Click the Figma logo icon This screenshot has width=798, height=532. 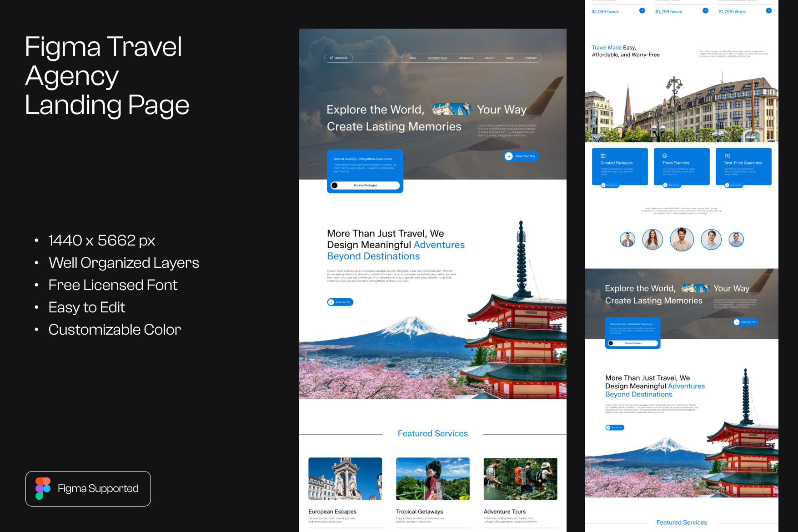[x=43, y=488]
